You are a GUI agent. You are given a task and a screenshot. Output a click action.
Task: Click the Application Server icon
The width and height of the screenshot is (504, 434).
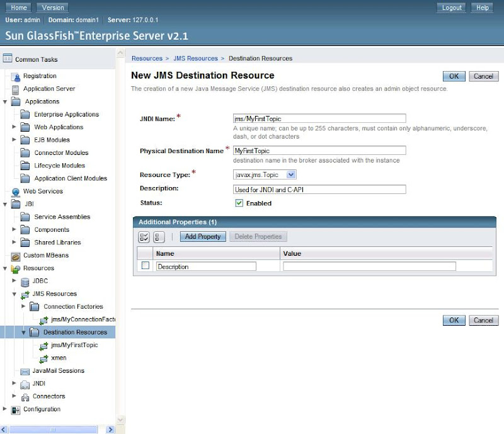tap(15, 89)
